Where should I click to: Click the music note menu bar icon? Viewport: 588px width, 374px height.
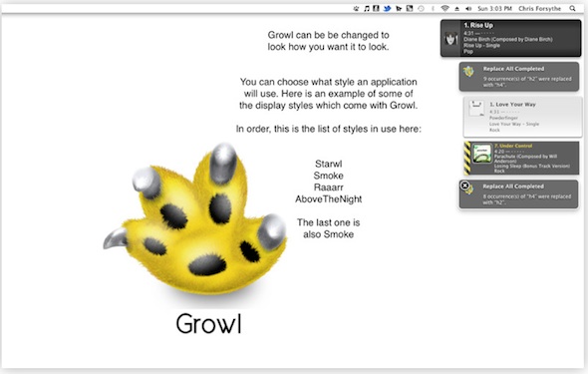[x=367, y=8]
